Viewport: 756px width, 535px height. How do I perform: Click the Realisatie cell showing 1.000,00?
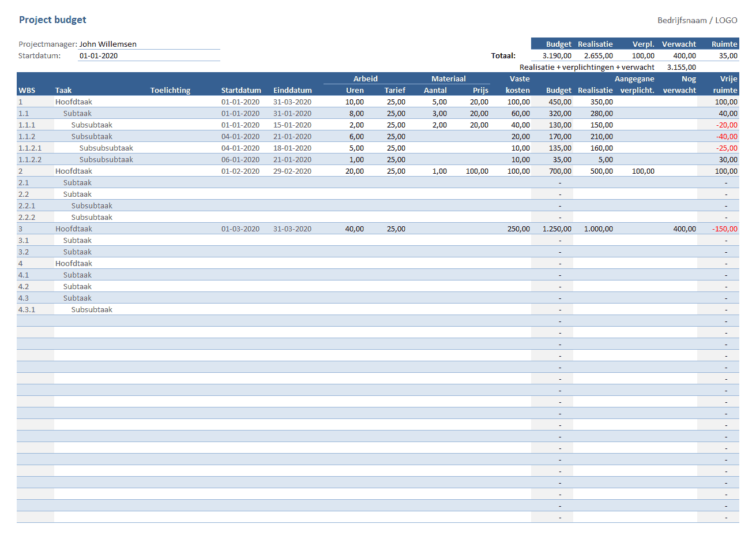(598, 229)
